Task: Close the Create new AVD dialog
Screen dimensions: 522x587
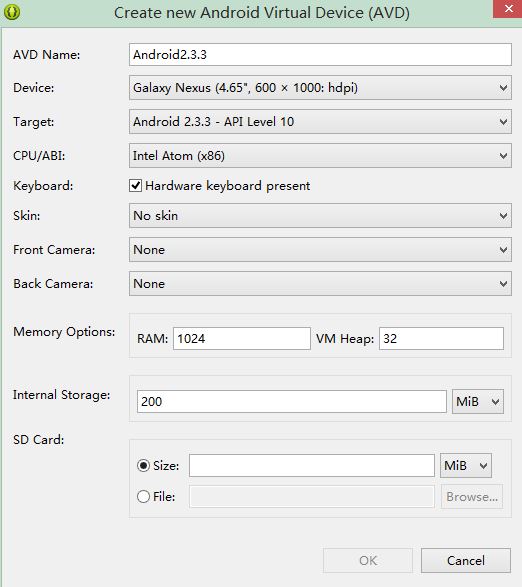Action: pos(508,9)
